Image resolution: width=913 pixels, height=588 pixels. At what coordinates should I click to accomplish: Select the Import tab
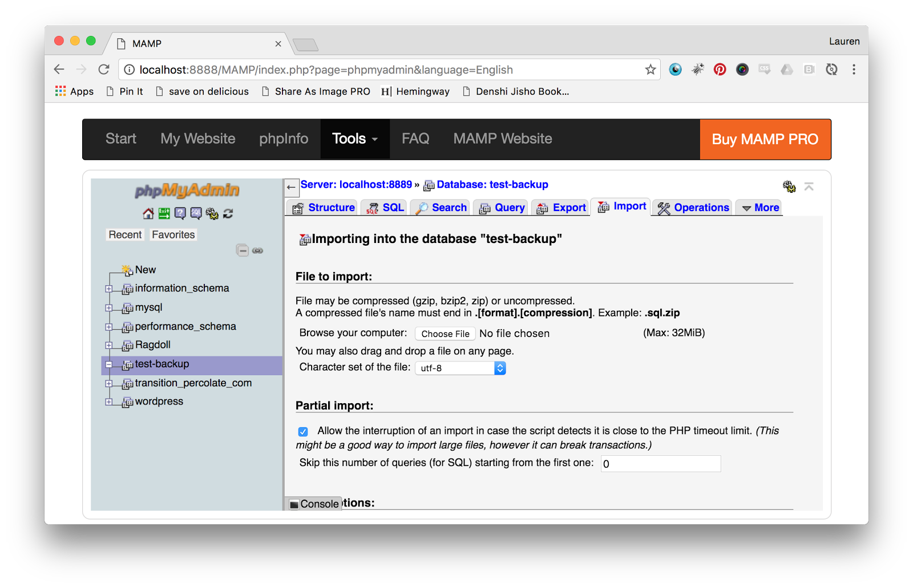pos(621,206)
